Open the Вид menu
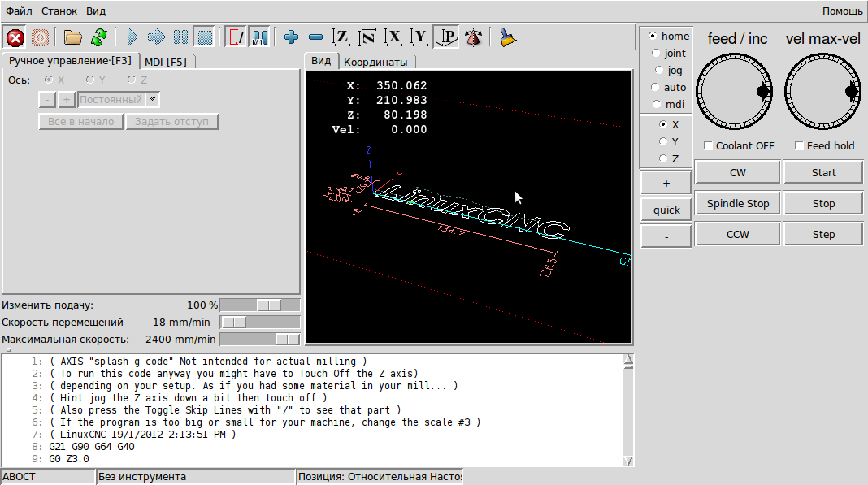The image size is (868, 485). coord(96,11)
